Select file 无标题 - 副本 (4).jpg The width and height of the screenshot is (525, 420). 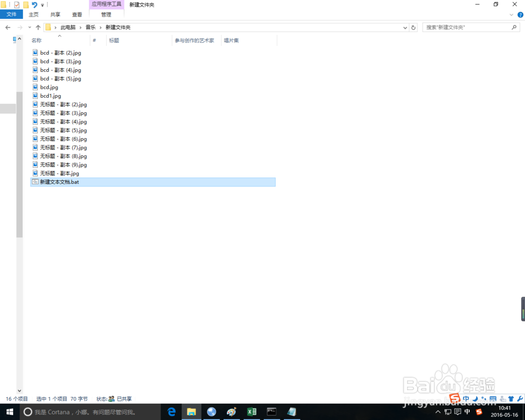pyautogui.click(x=64, y=122)
